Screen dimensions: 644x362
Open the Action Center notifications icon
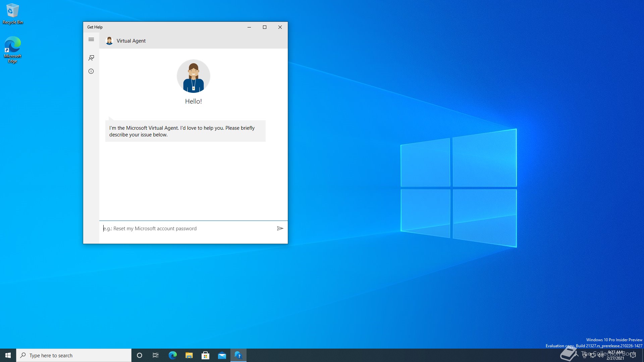click(633, 355)
